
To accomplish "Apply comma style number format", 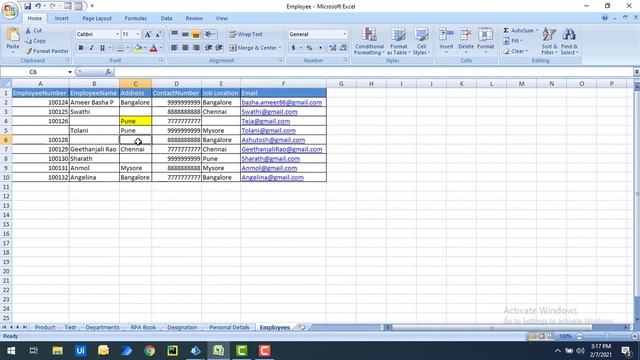I will click(x=320, y=48).
